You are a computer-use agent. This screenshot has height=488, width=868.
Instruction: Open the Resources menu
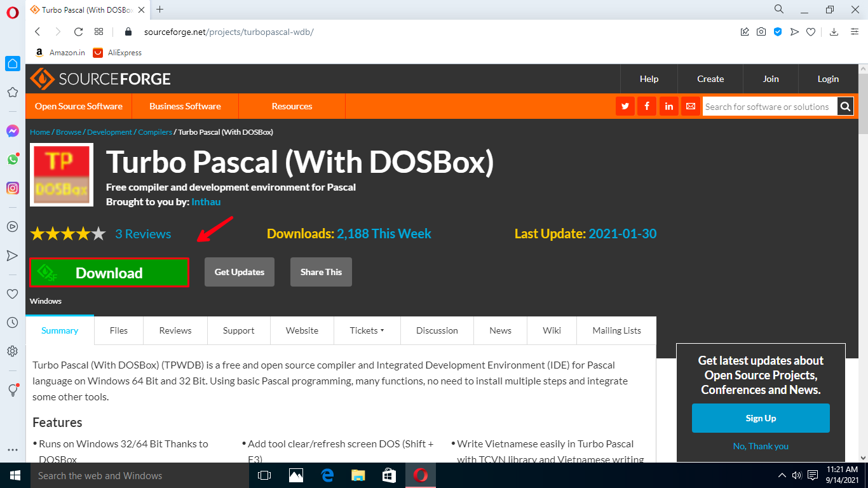(292, 106)
